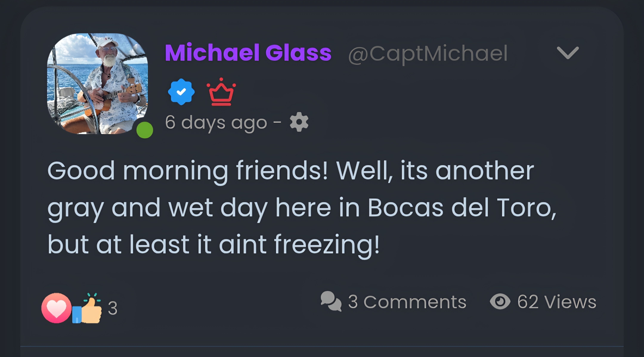644x357 pixels.
Task: Click the green online status dot
Action: [145, 130]
